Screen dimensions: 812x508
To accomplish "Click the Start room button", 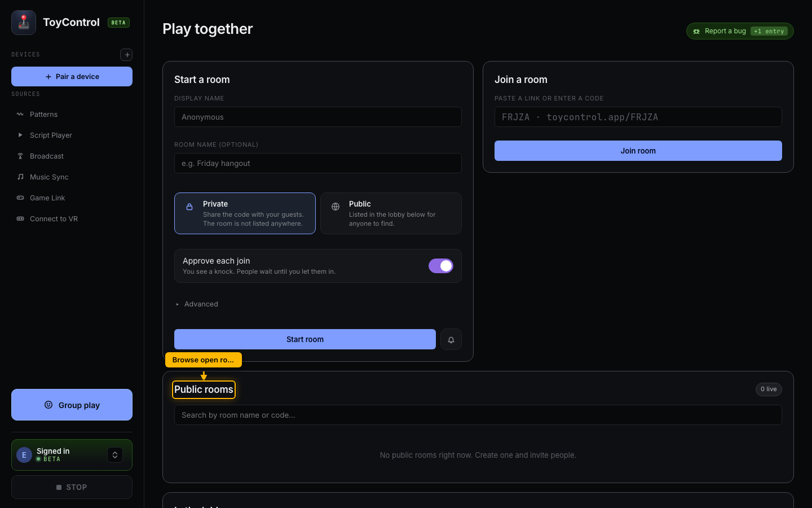I will click(305, 339).
